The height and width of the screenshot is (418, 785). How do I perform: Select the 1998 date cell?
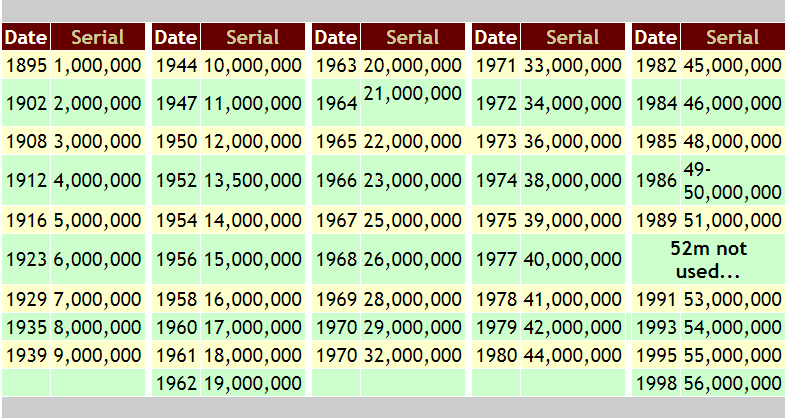(x=656, y=383)
